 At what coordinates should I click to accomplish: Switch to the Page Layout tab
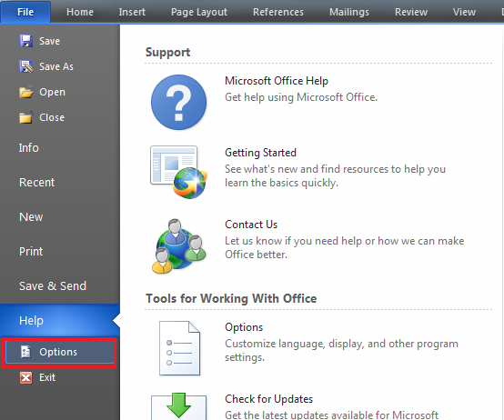199,12
